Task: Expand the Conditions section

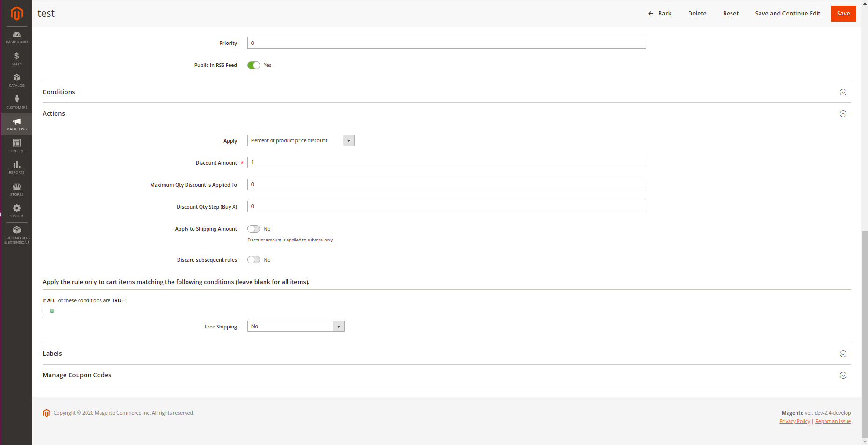Action: pos(447,92)
